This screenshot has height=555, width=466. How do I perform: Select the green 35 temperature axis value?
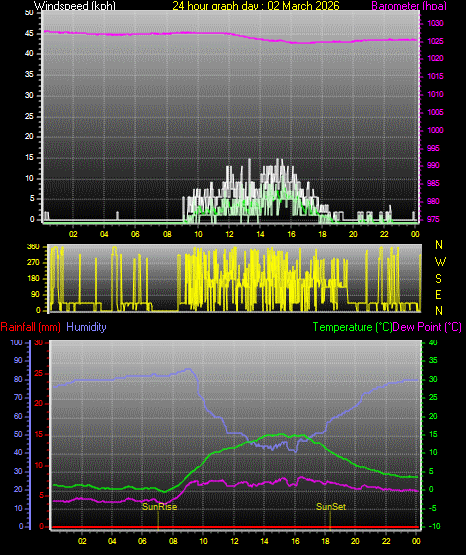point(433,361)
